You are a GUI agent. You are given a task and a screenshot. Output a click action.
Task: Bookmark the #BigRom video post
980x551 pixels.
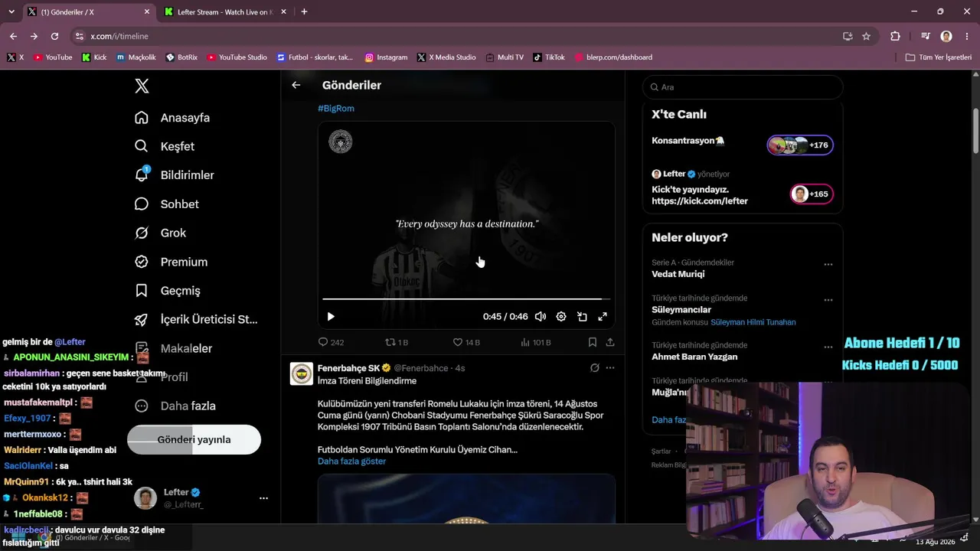click(x=593, y=342)
